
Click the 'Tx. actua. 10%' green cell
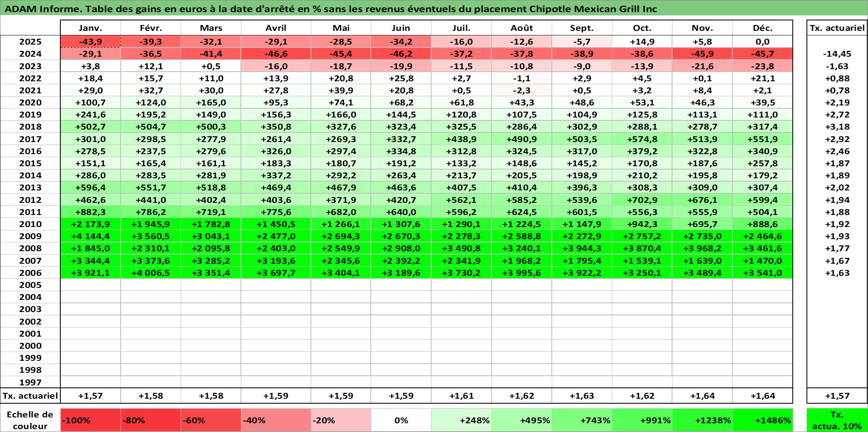837,420
